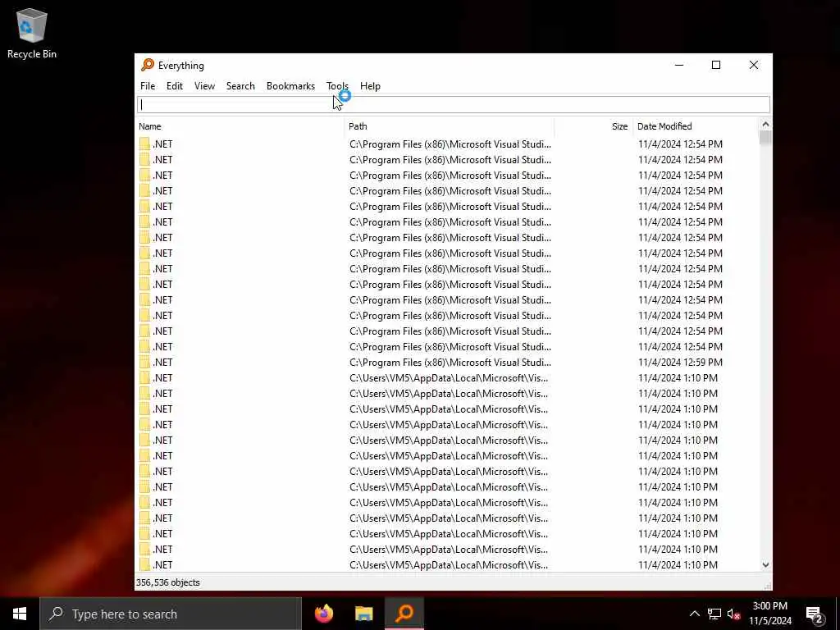Viewport: 840px width, 630px height.
Task: Minimize the Everything window
Action: pos(678,65)
